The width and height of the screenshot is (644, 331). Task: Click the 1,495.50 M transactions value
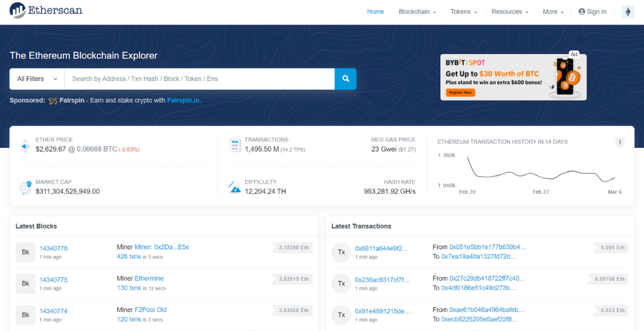point(262,149)
